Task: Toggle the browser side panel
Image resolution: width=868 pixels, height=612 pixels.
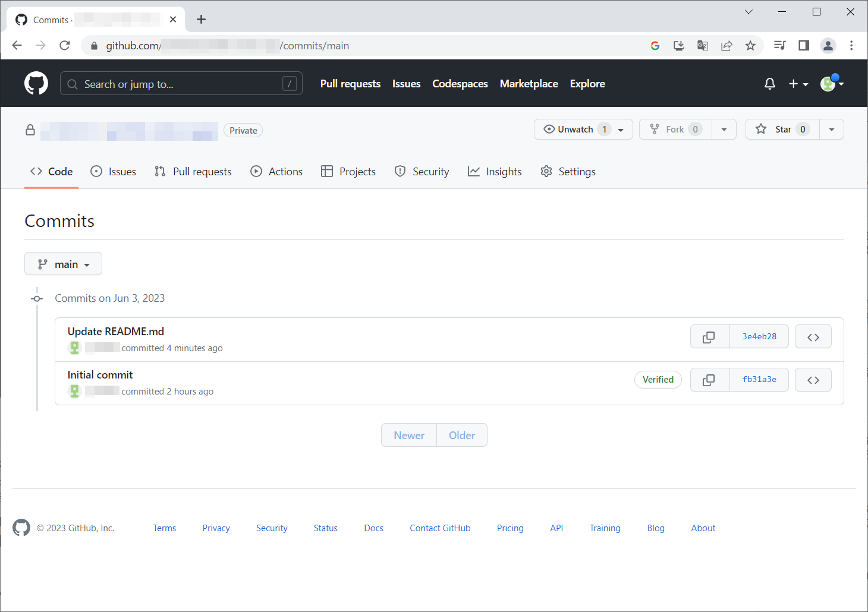Action: (x=804, y=46)
